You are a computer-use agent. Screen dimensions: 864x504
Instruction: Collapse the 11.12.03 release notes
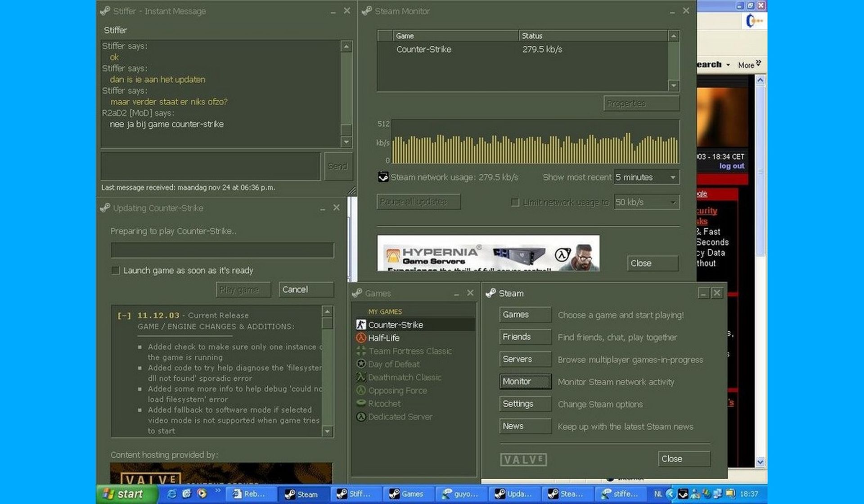pos(124,315)
